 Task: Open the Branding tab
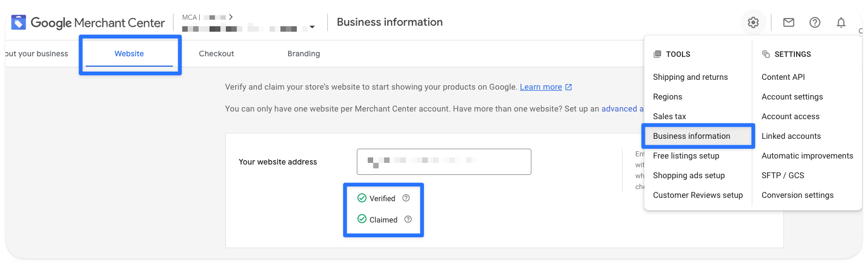303,54
